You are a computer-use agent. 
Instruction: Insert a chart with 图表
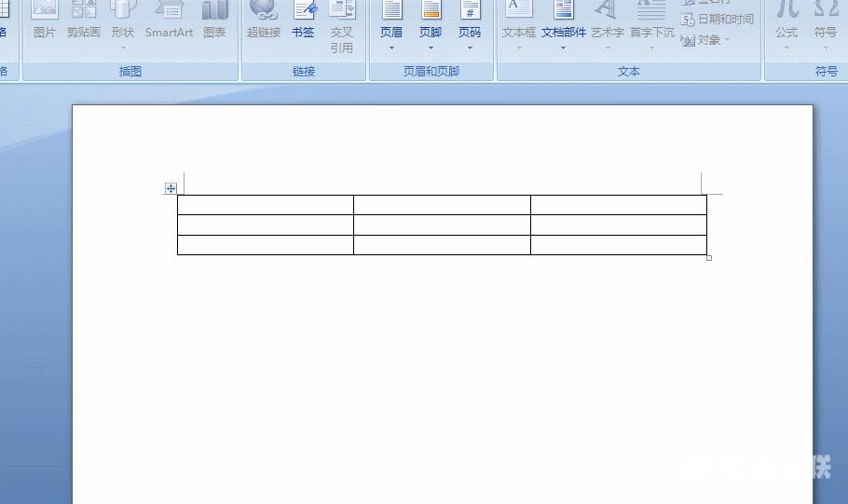click(214, 22)
